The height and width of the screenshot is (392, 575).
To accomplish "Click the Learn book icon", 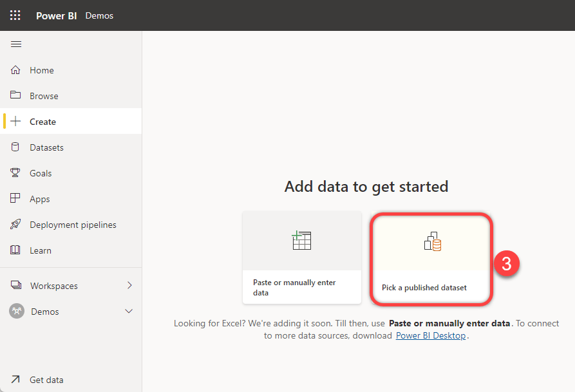I will (15, 250).
